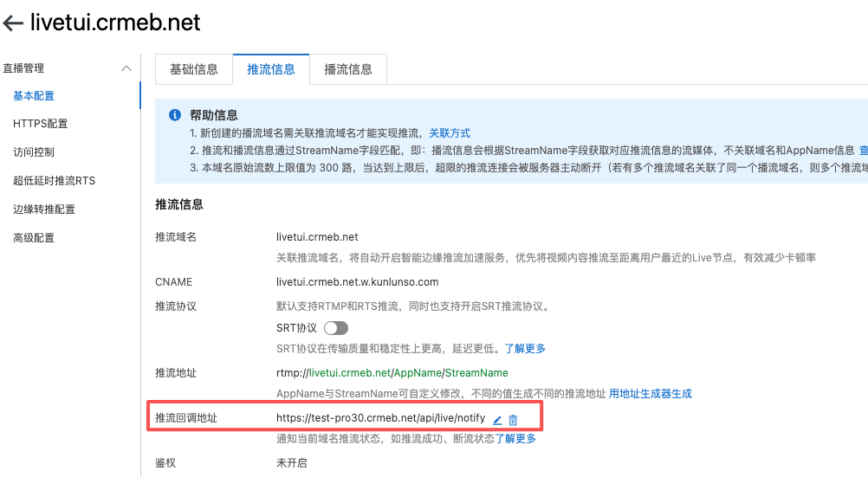
Task: Click the back arrow beside livetui.crmeb.net
Action: point(13,23)
